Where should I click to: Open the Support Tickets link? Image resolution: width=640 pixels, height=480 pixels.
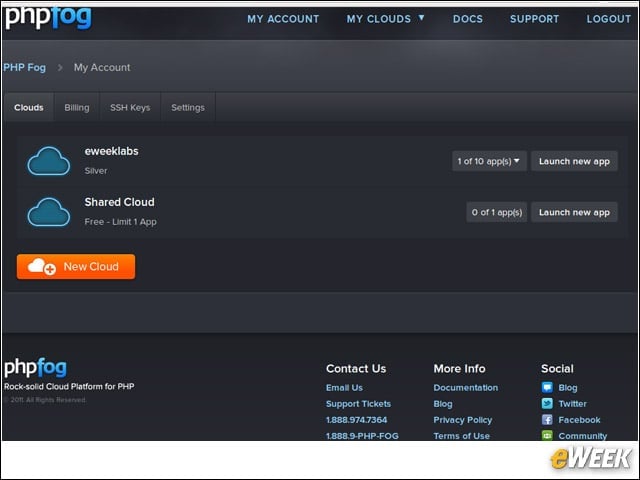[358, 404]
